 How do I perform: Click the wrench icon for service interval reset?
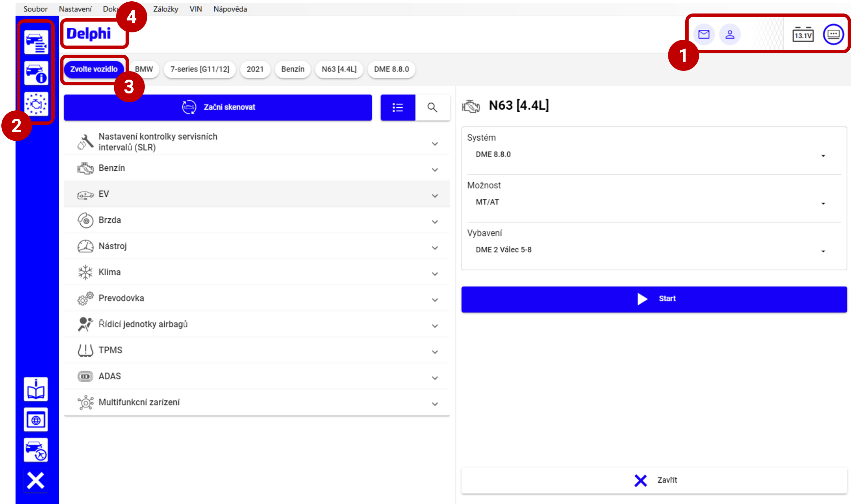(x=85, y=142)
